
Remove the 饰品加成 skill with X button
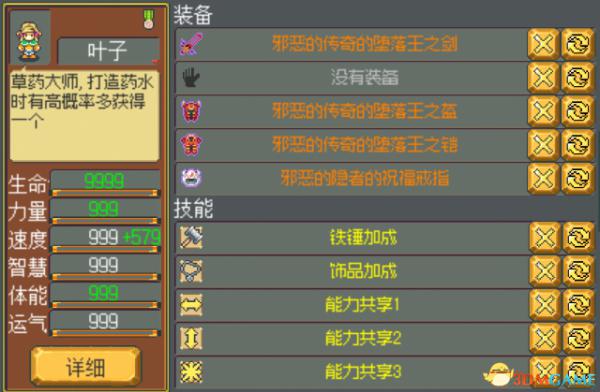click(x=545, y=271)
